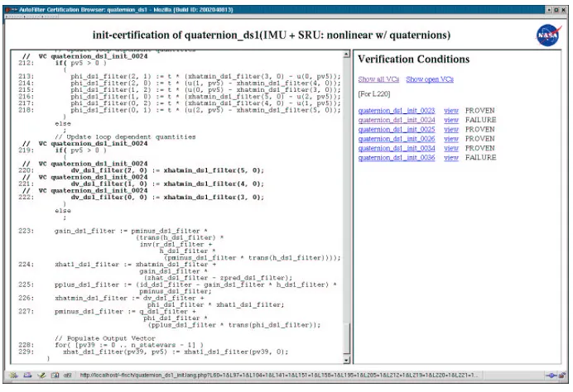View the failed init_0036 condition
Image resolution: width=573 pixels, height=392 pixels.
click(x=451, y=158)
